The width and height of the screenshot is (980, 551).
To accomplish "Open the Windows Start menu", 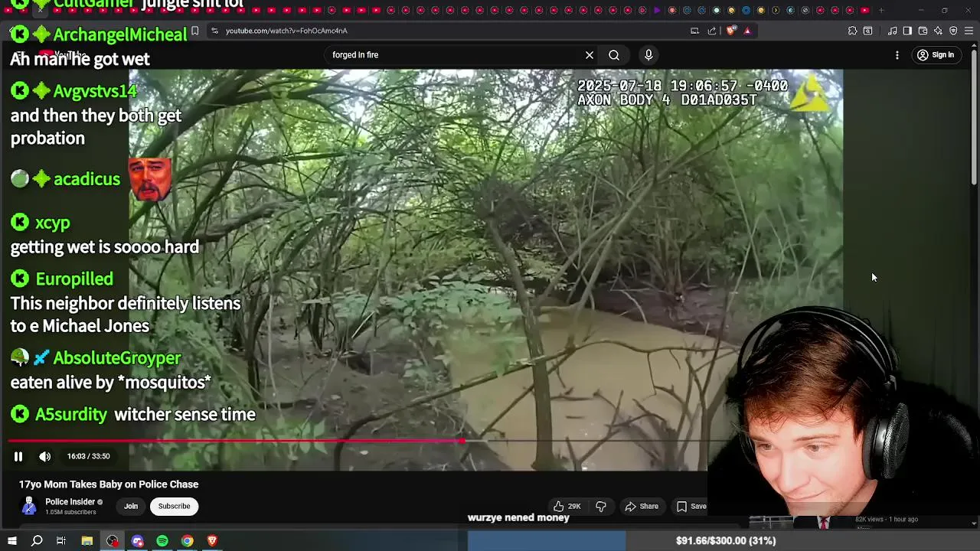I will [x=11, y=541].
